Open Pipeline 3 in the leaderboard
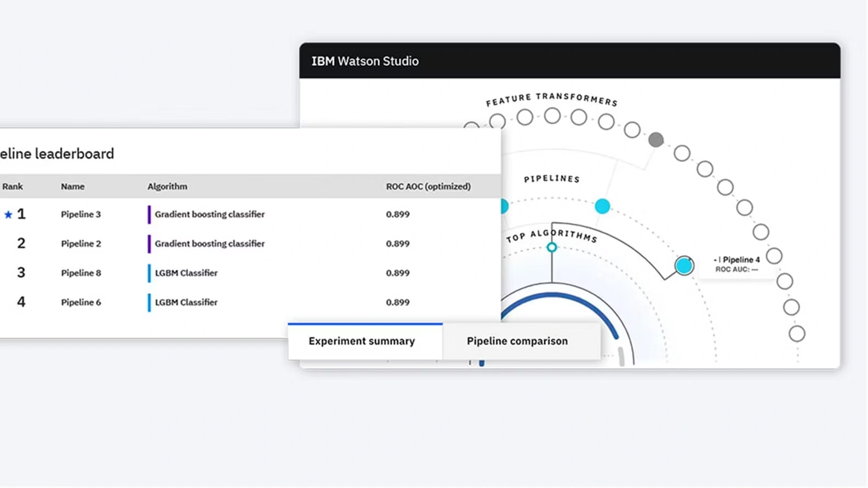 pyautogui.click(x=81, y=214)
